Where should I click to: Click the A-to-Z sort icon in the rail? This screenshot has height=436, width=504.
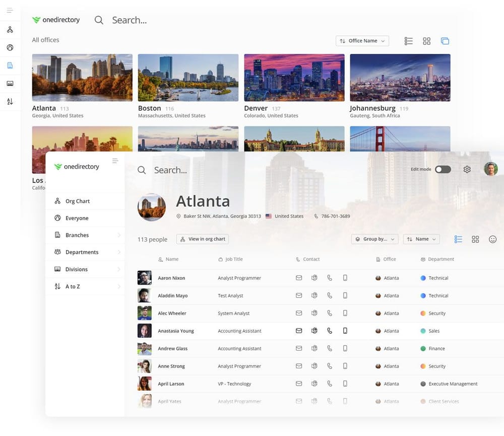10,101
